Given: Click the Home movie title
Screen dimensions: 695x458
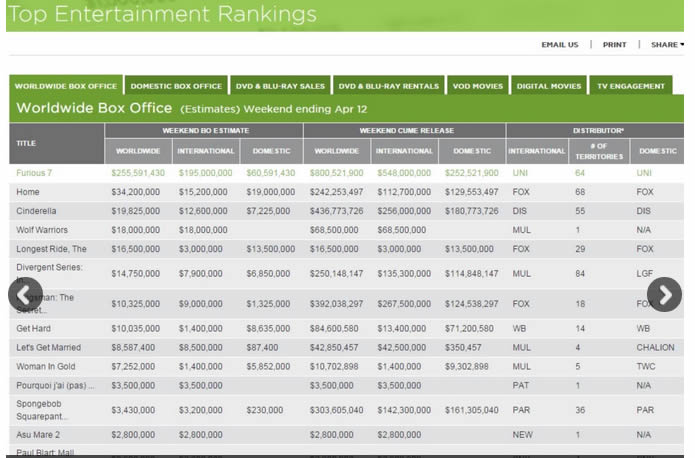Looking at the screenshot, I should pos(27,192).
